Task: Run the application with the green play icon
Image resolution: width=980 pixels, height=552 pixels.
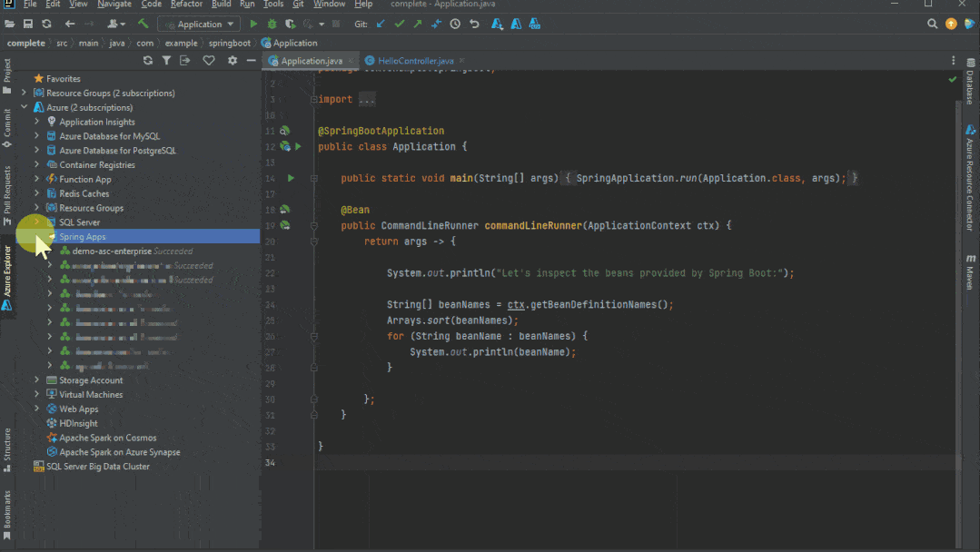Action: pyautogui.click(x=253, y=25)
